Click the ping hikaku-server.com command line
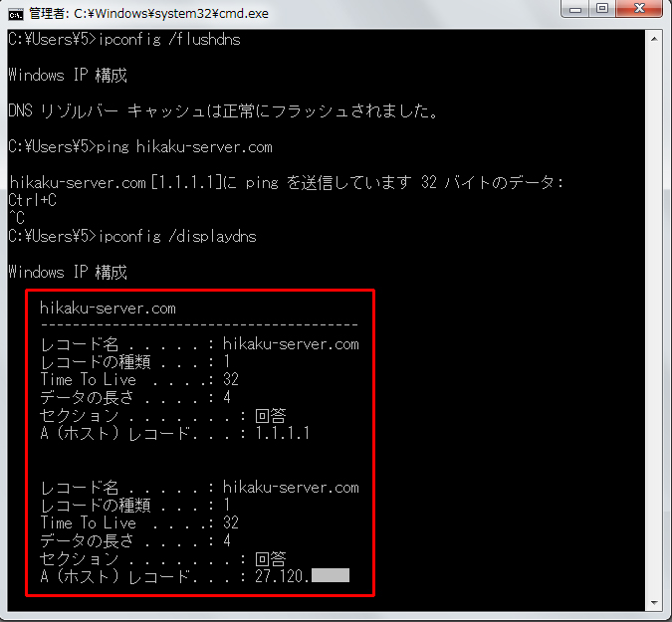The height and width of the screenshot is (622, 672). tap(139, 146)
